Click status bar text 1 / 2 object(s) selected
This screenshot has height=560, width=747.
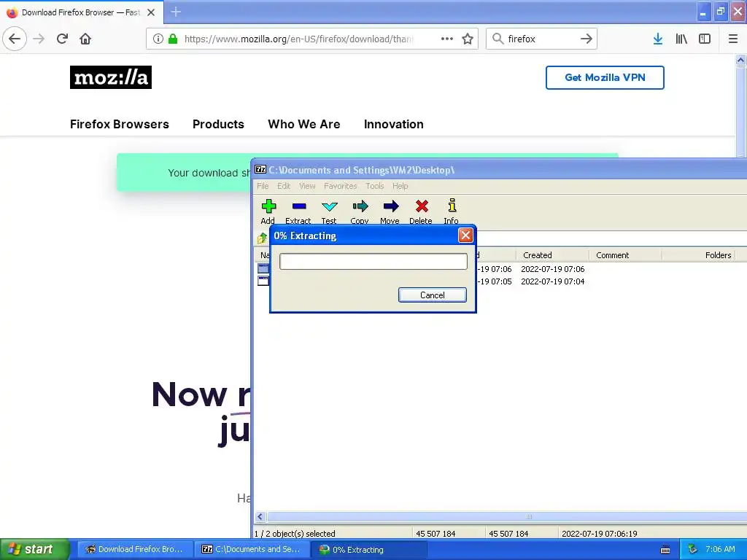click(x=295, y=534)
